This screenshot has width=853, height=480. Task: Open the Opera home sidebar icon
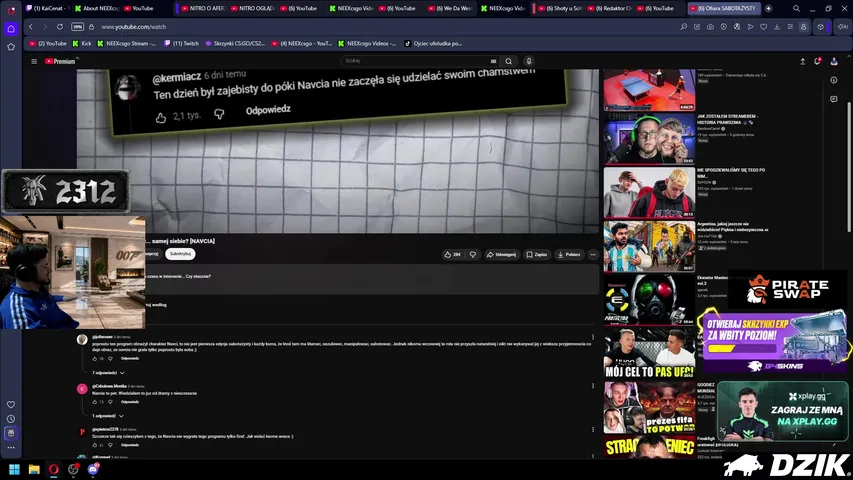pos(11,29)
